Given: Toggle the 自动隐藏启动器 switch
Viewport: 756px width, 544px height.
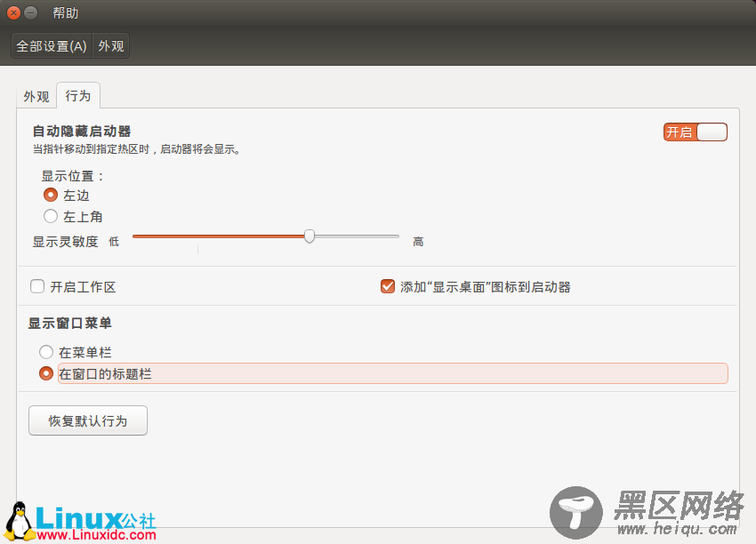Looking at the screenshot, I should click(696, 132).
